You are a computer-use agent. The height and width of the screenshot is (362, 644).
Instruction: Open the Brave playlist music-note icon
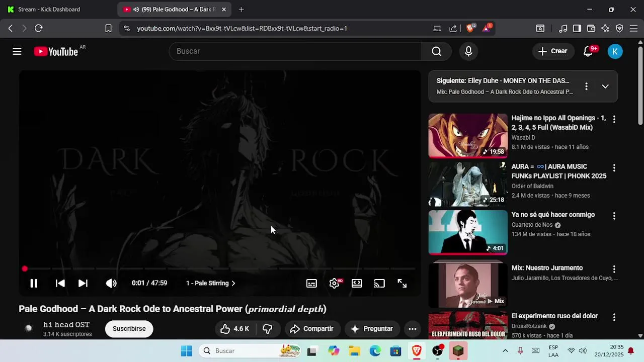coord(563,29)
